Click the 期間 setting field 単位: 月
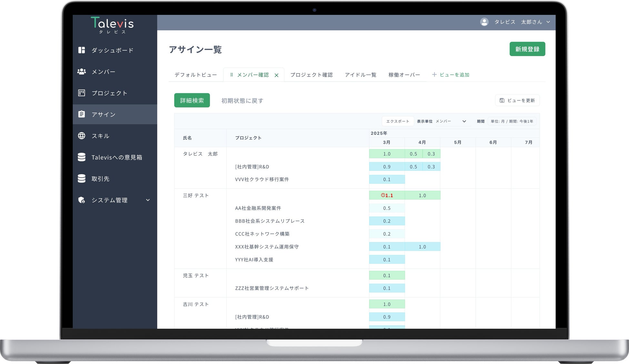Image resolution: width=629 pixels, height=364 pixels. coord(512,121)
